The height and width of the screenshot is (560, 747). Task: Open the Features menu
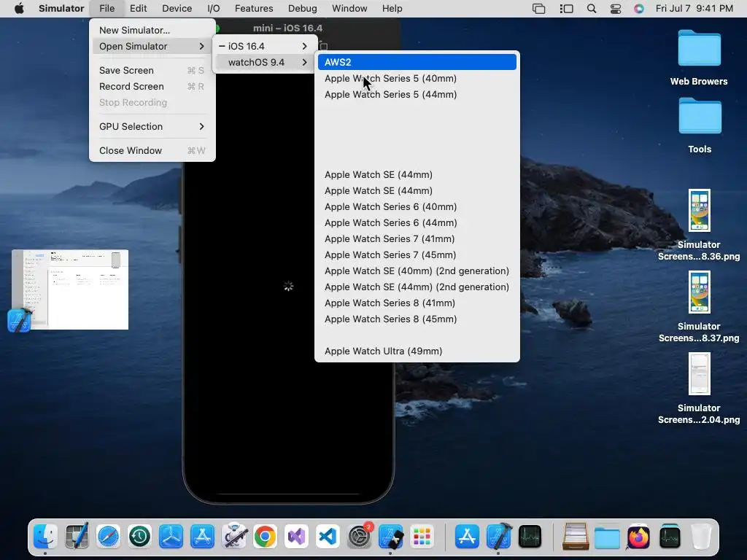[254, 9]
